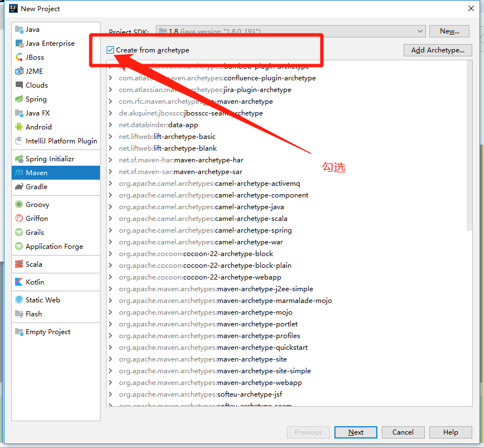Click the Java folder icon in sidebar
The image size is (484, 448).
19,30
